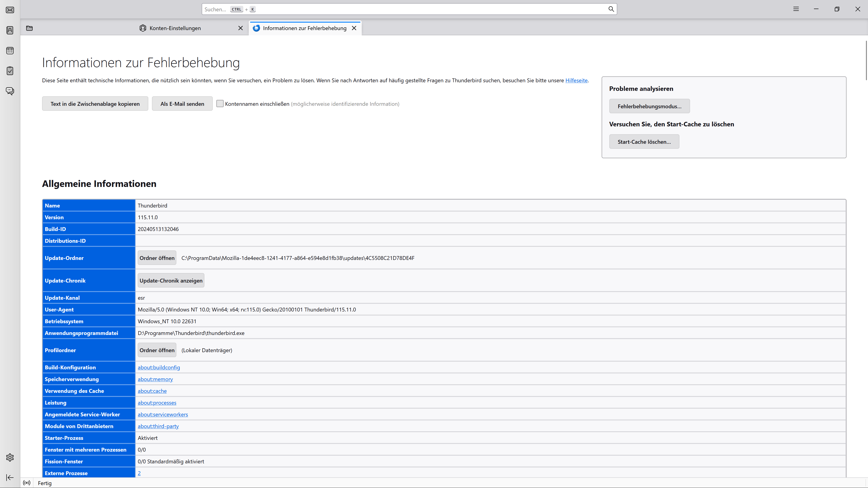Click Text in die Zwischenablage kopieren
Screen dimensions: 868x488
click(95, 104)
